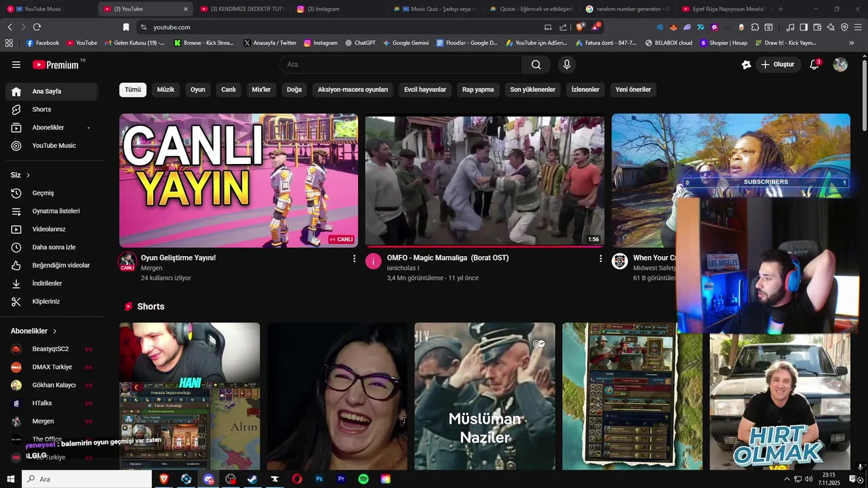Click the Oluştur create button
868x488 pixels.
pos(778,64)
